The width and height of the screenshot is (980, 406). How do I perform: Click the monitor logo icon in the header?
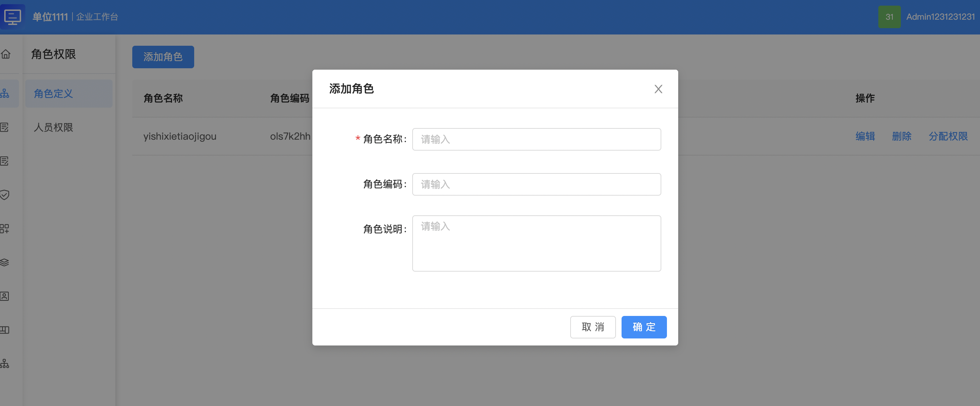tap(13, 17)
